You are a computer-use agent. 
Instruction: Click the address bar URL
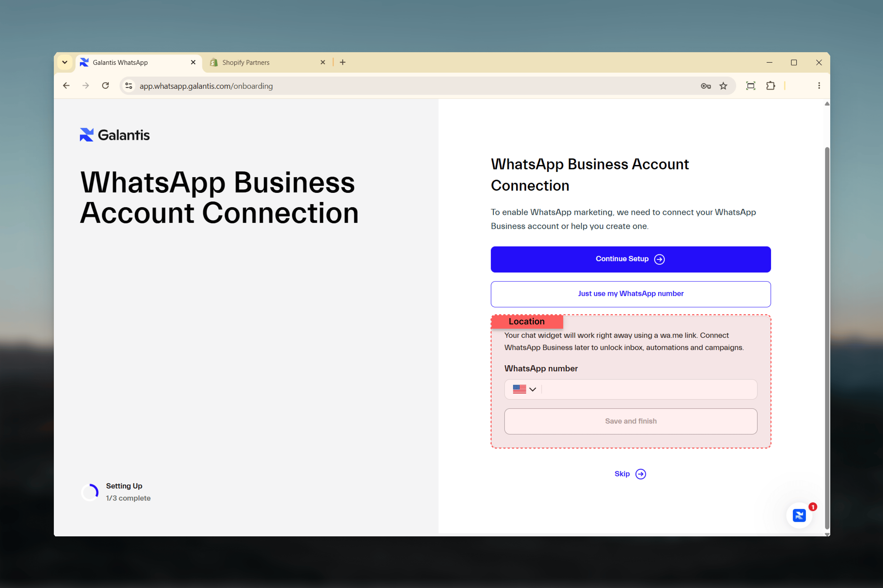206,86
